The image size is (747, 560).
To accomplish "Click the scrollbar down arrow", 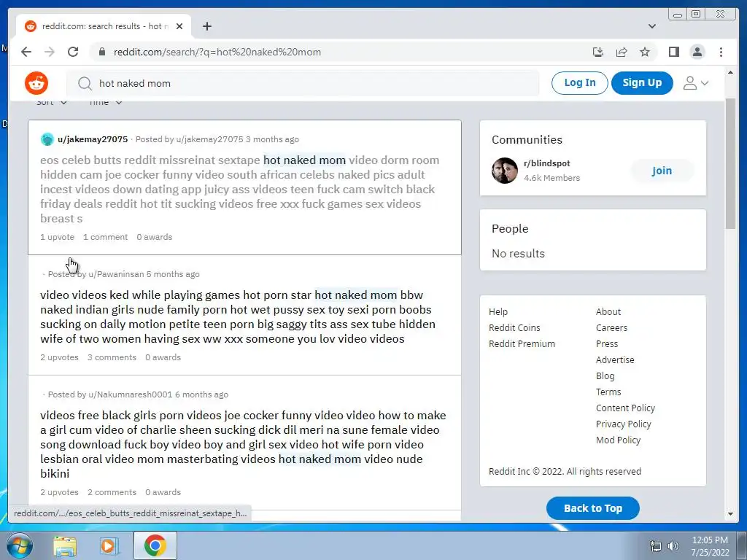I will (730, 514).
